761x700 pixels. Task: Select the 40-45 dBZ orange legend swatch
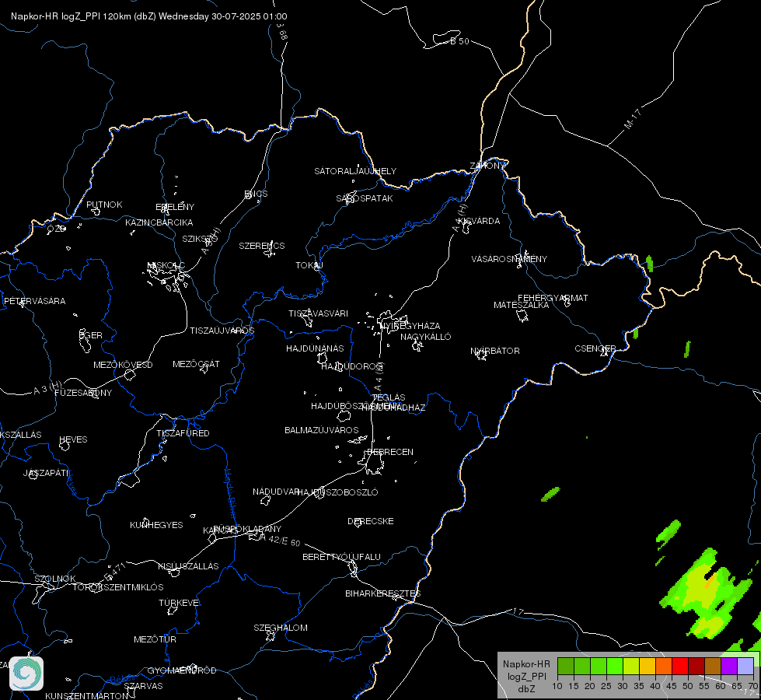pyautogui.click(x=664, y=667)
